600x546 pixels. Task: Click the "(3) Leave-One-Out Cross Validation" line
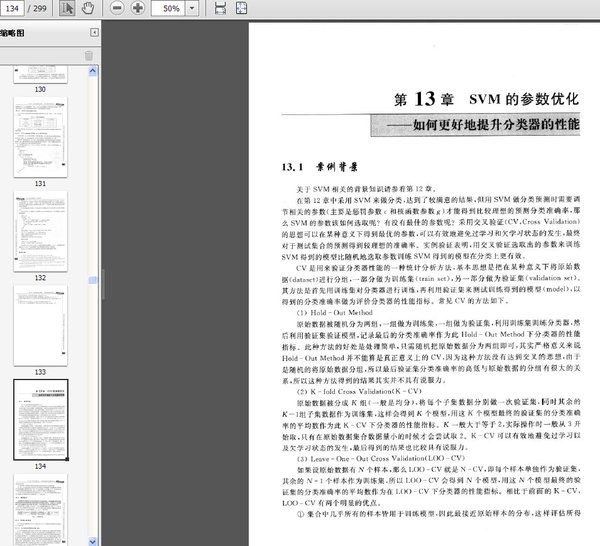click(x=381, y=458)
